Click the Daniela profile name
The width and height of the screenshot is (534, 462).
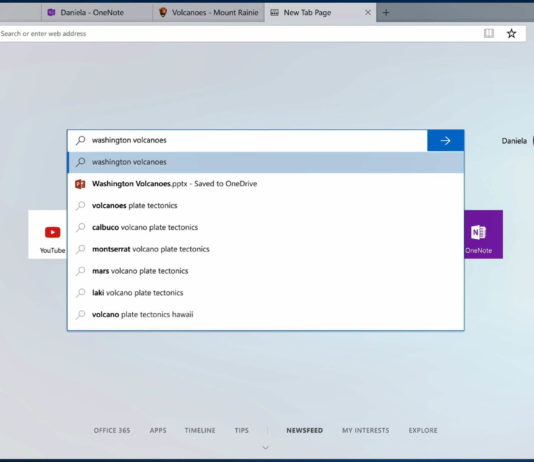point(514,141)
